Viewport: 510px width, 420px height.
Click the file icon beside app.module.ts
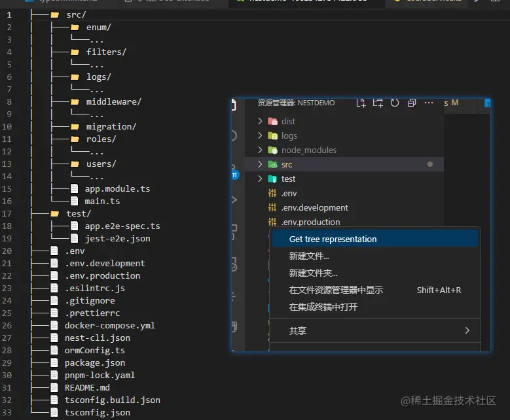click(75, 188)
